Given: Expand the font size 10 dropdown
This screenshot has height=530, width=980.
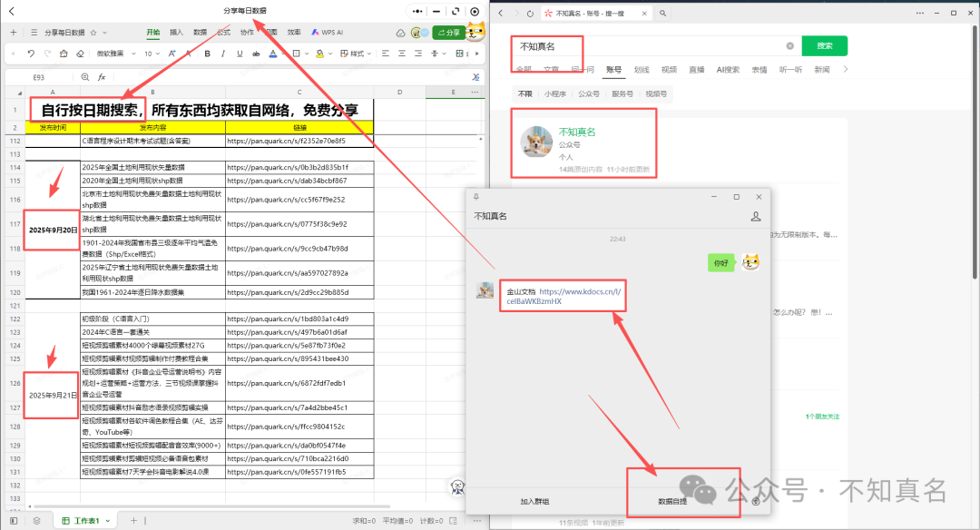Looking at the screenshot, I should [x=152, y=54].
